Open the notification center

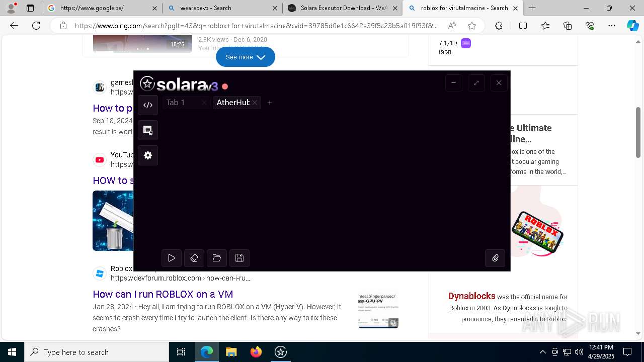627,352
